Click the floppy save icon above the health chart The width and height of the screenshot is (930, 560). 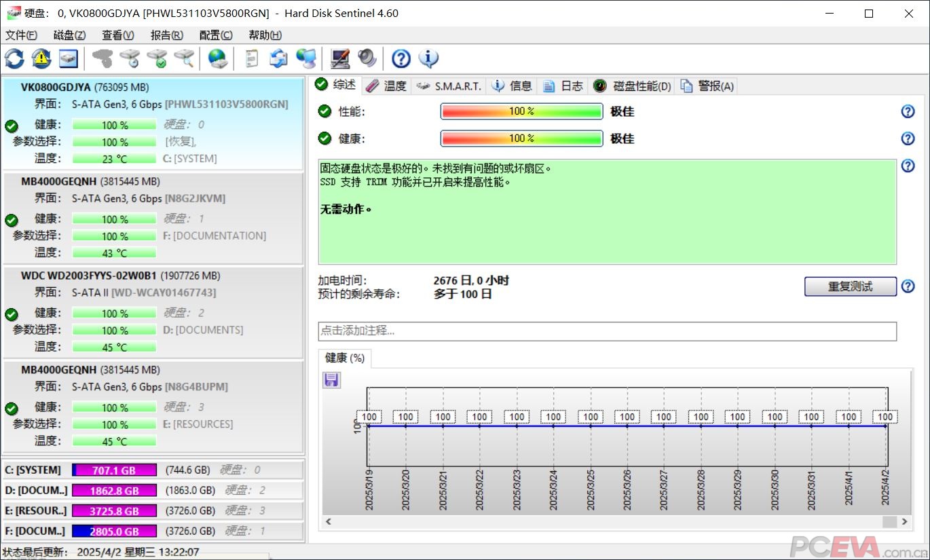point(331,380)
